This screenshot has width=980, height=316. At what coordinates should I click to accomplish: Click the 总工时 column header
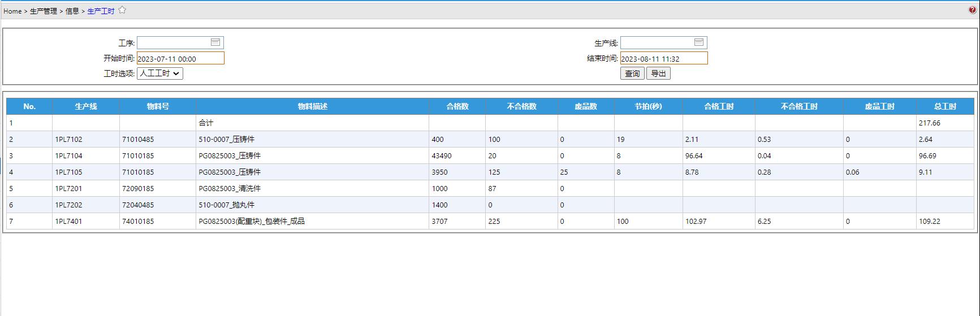[x=945, y=106]
